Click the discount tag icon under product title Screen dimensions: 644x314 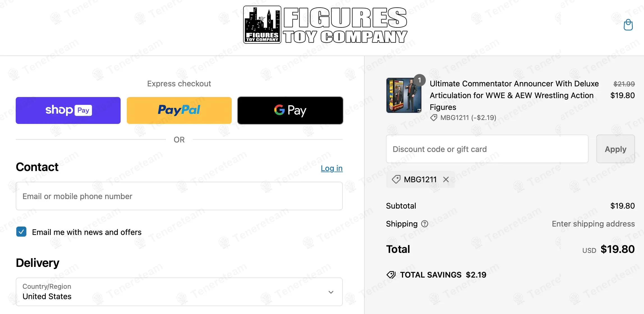click(x=434, y=118)
